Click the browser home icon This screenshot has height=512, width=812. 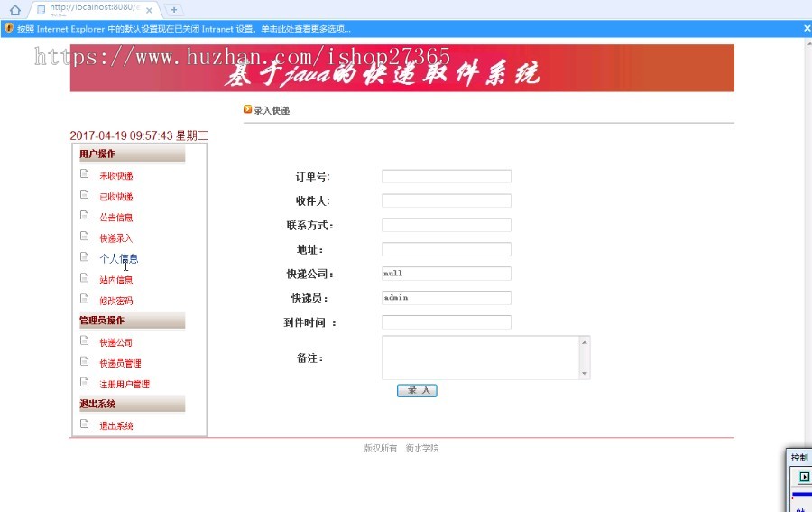[15, 10]
